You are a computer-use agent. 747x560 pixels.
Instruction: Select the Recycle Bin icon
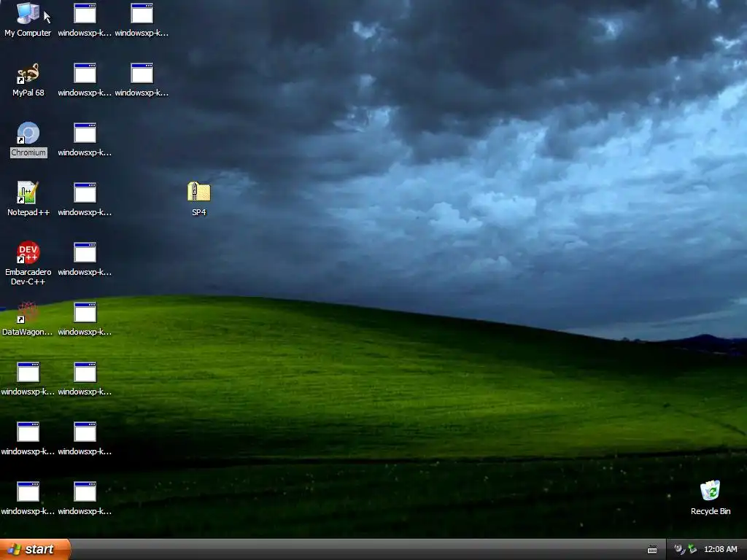711,497
